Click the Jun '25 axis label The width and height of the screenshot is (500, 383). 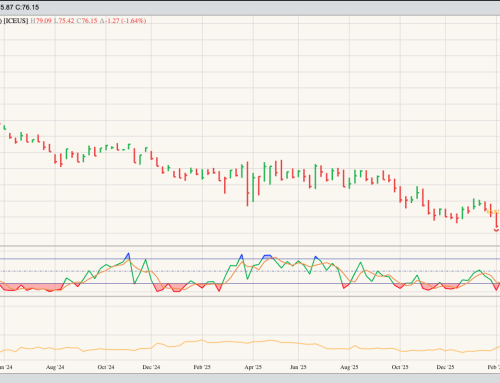298,367
